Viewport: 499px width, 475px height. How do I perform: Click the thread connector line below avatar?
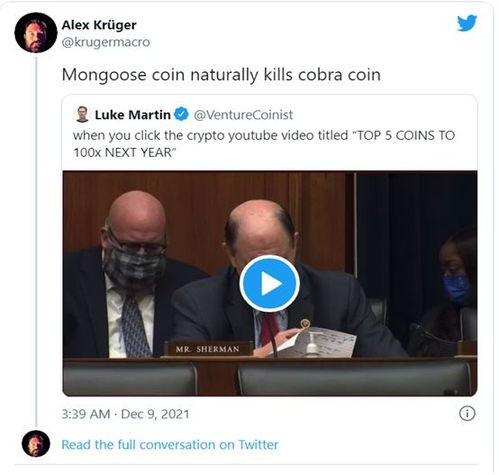click(36, 242)
